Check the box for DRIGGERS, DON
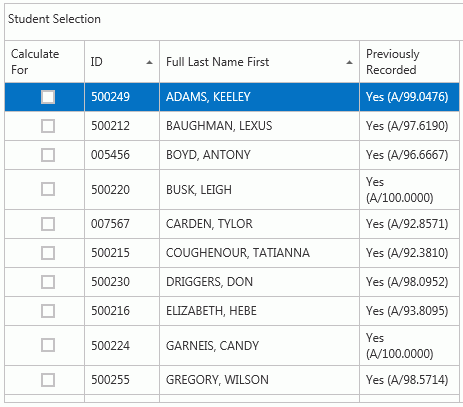The width and height of the screenshot is (463, 407). [48, 282]
